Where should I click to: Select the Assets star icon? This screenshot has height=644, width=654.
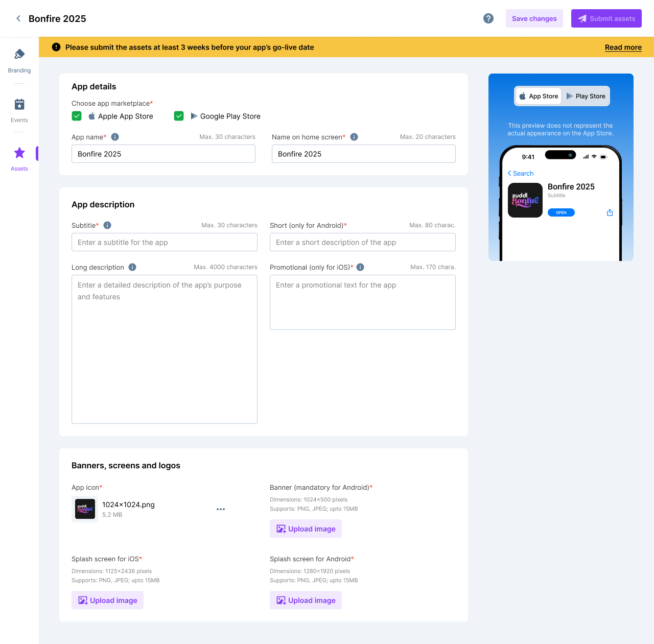[x=19, y=153]
